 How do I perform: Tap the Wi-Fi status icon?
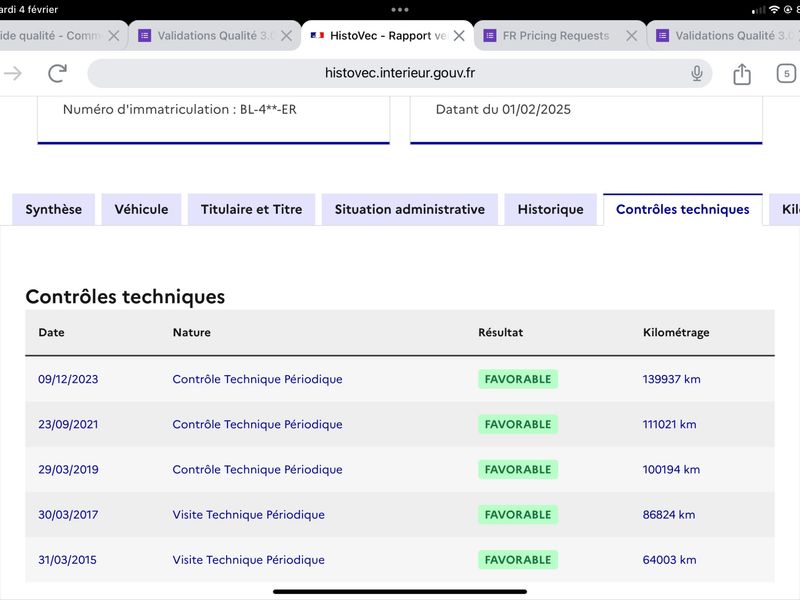coord(774,10)
